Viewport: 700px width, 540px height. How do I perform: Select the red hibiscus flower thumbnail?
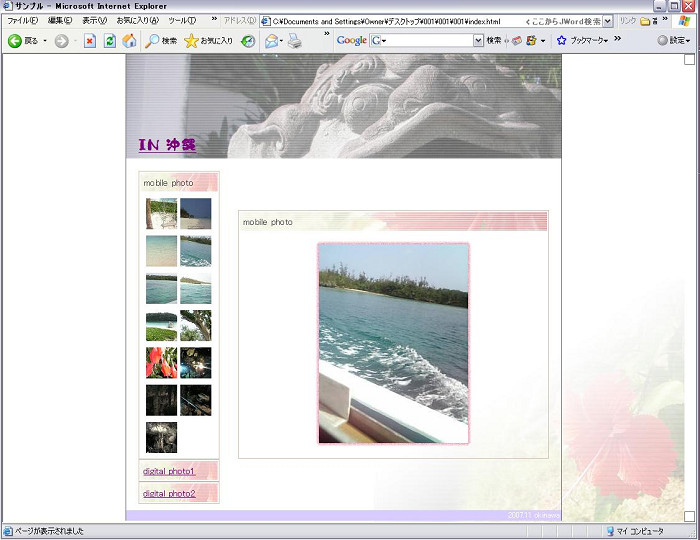pos(162,363)
